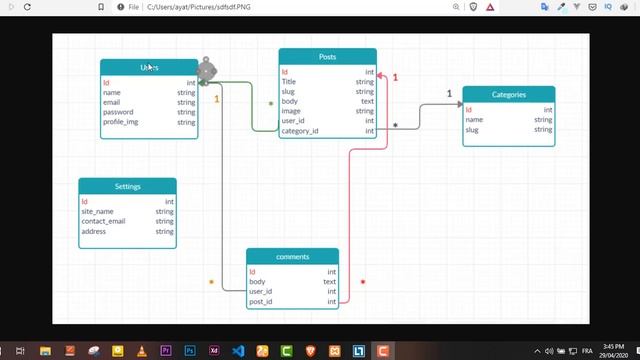Screen dimensions: 640x360
Task: Show hidden system tray icons
Action: [x=537, y=351]
